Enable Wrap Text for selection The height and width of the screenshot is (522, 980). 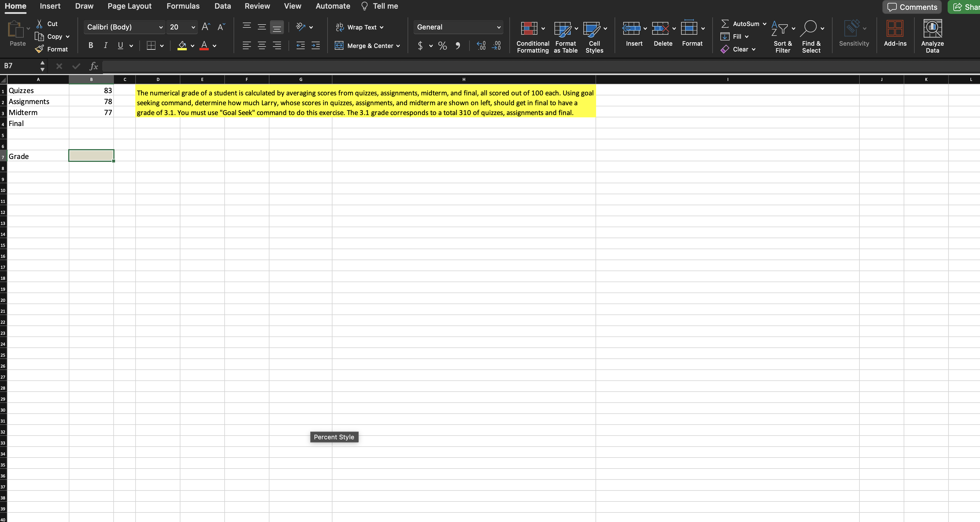tap(360, 27)
